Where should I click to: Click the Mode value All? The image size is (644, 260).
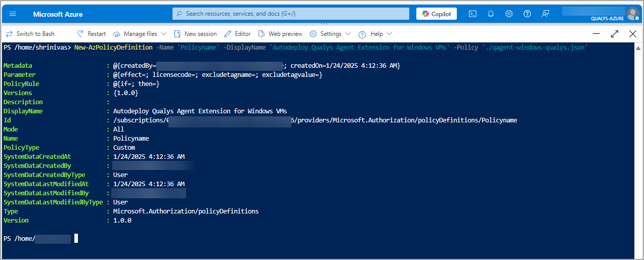click(x=119, y=129)
